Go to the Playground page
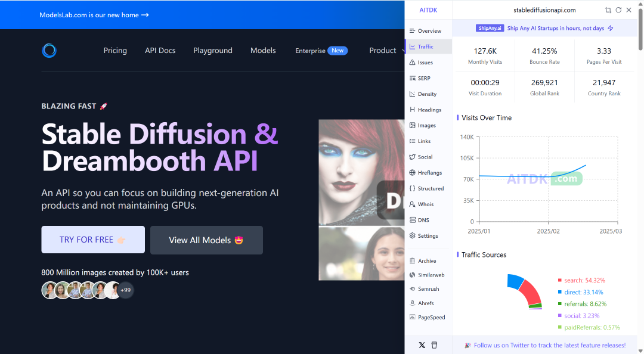Viewport: 644px width, 354px height. pyautogui.click(x=213, y=51)
